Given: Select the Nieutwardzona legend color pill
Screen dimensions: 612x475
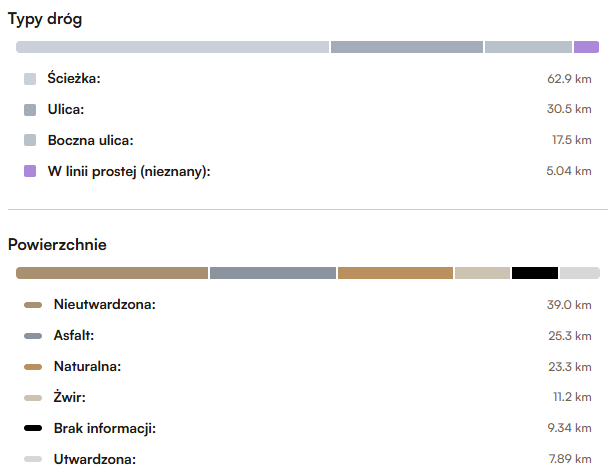Looking at the screenshot, I should [33, 305].
